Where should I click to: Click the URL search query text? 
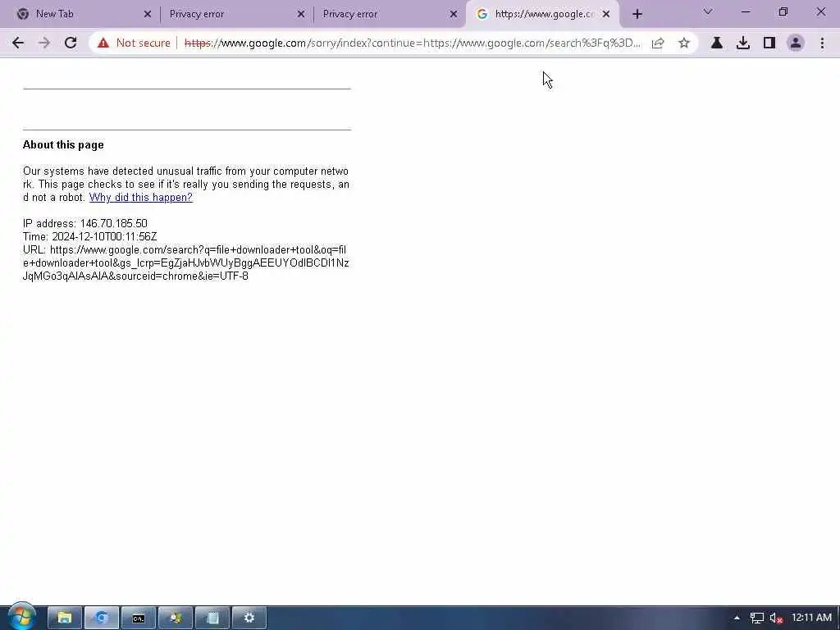point(186,262)
